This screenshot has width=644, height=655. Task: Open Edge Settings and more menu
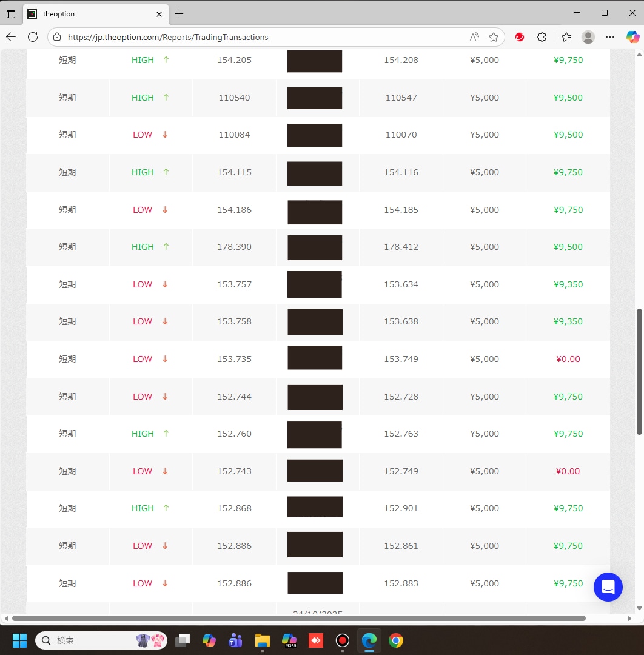[x=610, y=37]
